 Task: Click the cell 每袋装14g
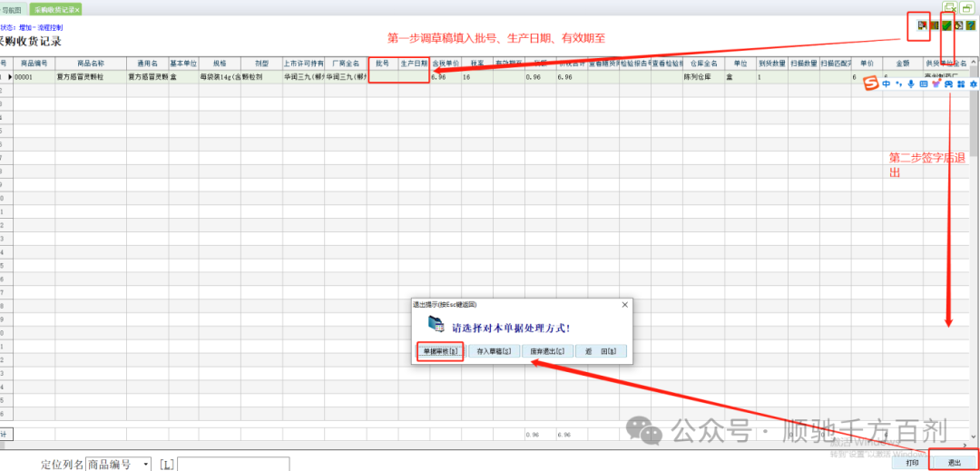coord(220,77)
